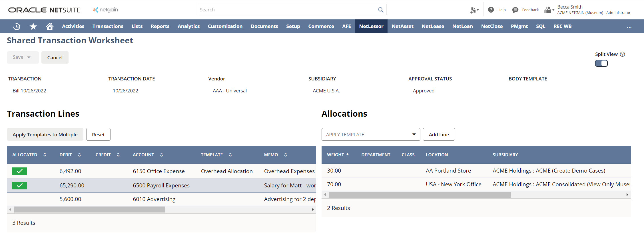This screenshot has width=644, height=251.
Task: Click the AAA - Universal vendor value
Action: click(230, 91)
